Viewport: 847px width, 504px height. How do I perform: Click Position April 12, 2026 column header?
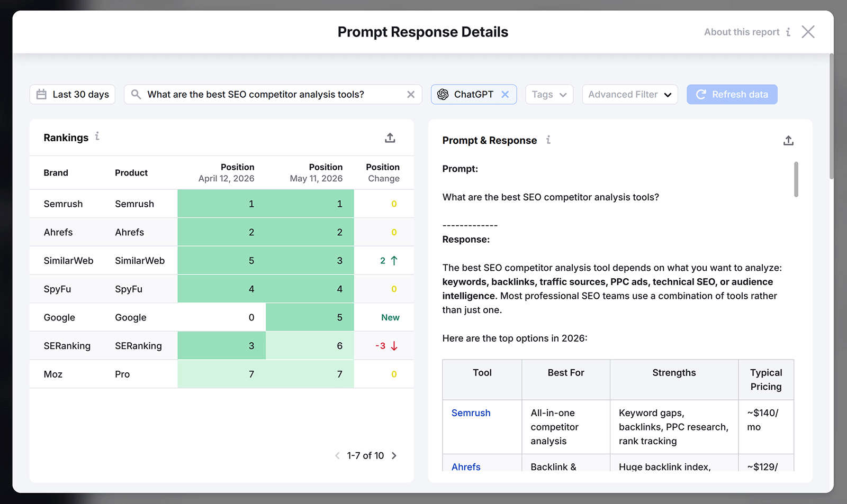227,173
